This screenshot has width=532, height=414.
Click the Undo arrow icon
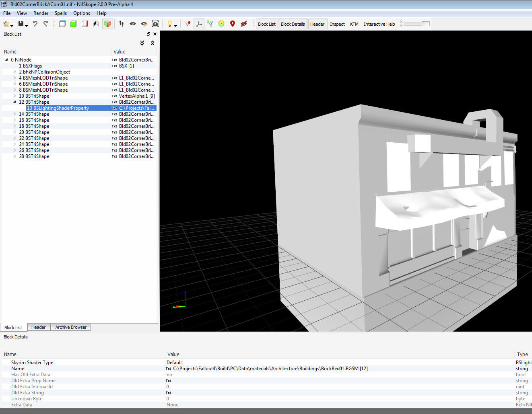pos(35,24)
